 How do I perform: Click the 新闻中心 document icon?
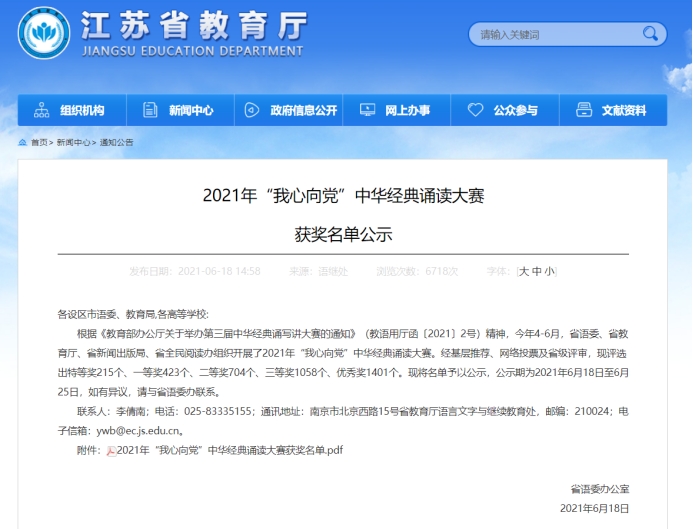tap(149, 110)
